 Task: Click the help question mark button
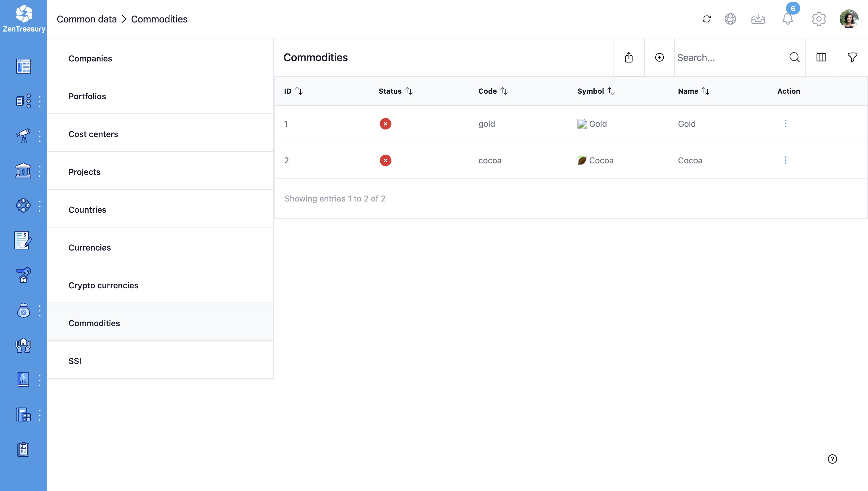point(832,459)
